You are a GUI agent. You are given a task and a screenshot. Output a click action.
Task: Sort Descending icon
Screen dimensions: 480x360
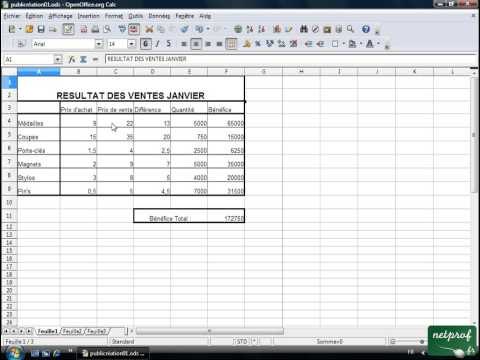261,29
